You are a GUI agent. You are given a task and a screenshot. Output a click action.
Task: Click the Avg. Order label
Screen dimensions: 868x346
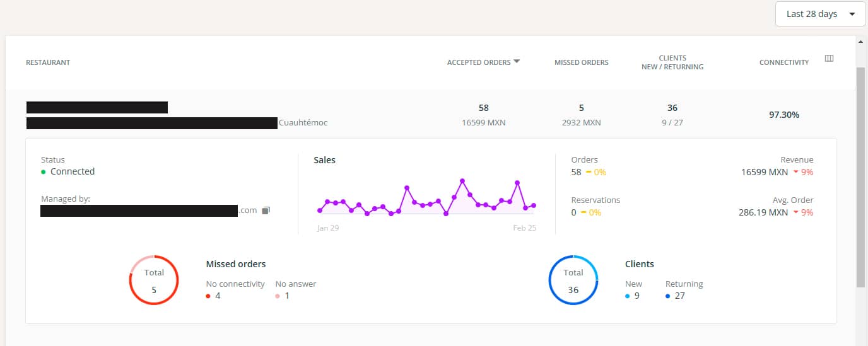(x=793, y=200)
